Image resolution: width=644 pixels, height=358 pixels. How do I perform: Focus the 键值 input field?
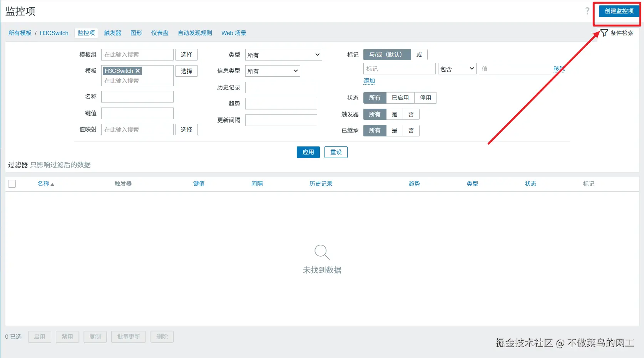click(x=137, y=113)
